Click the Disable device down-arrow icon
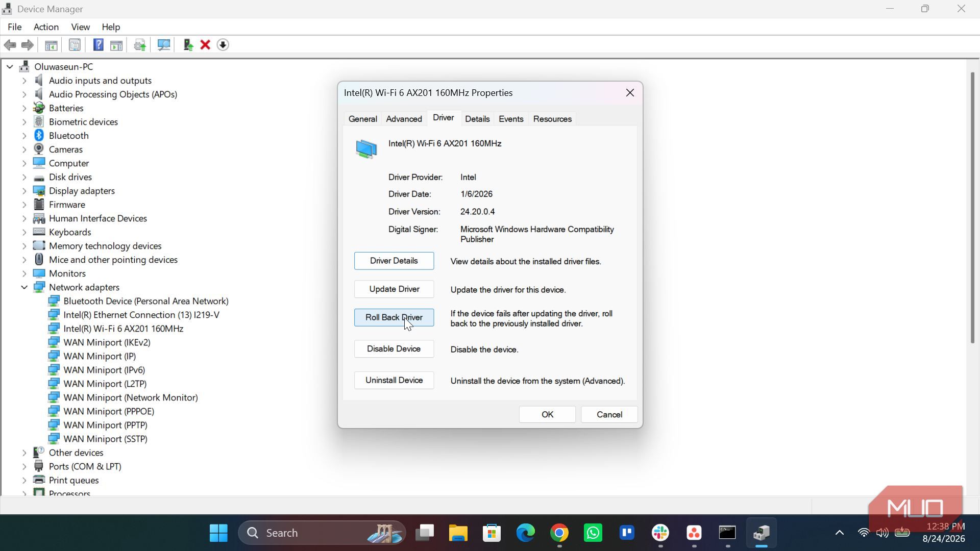This screenshot has height=551, width=980. pos(223,45)
